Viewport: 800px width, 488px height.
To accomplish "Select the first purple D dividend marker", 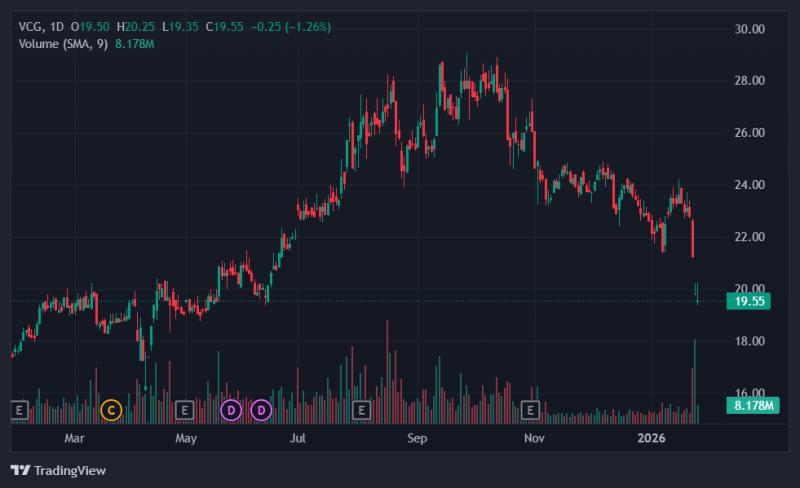I will tap(231, 410).
